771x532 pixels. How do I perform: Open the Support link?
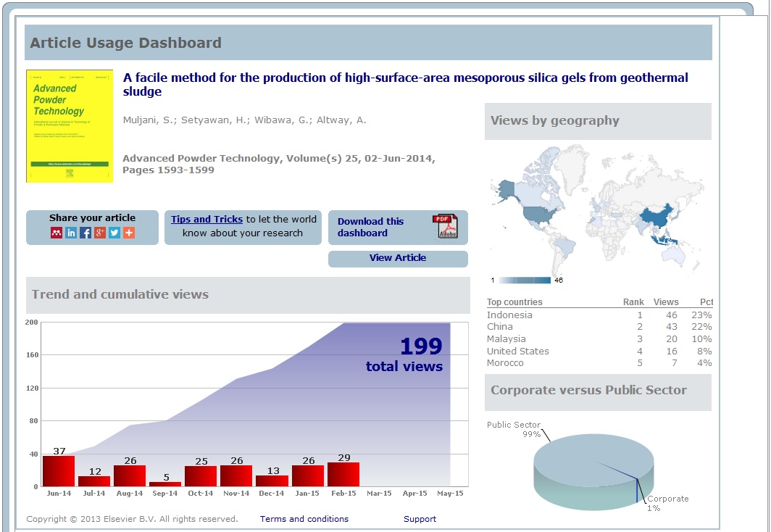click(420, 519)
